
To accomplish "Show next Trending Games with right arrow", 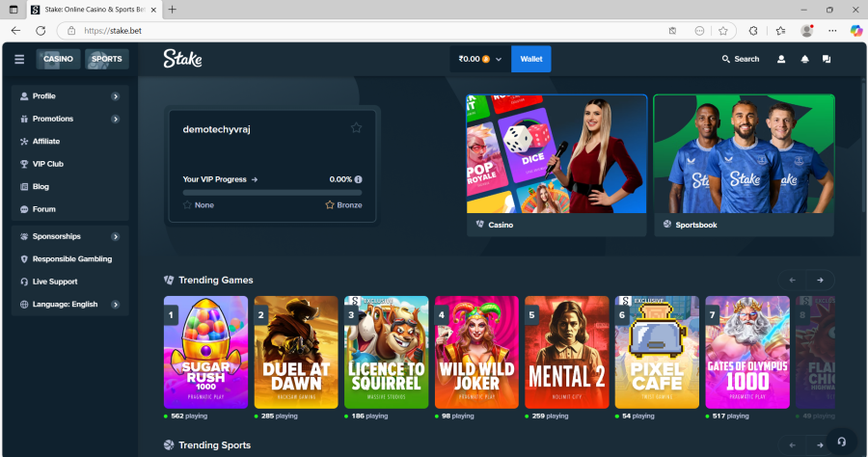I will 821,281.
